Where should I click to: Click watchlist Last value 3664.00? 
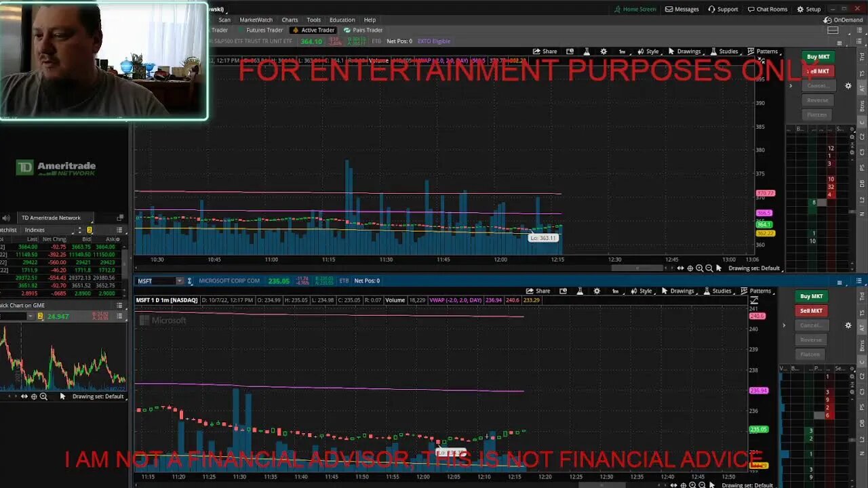click(x=27, y=247)
